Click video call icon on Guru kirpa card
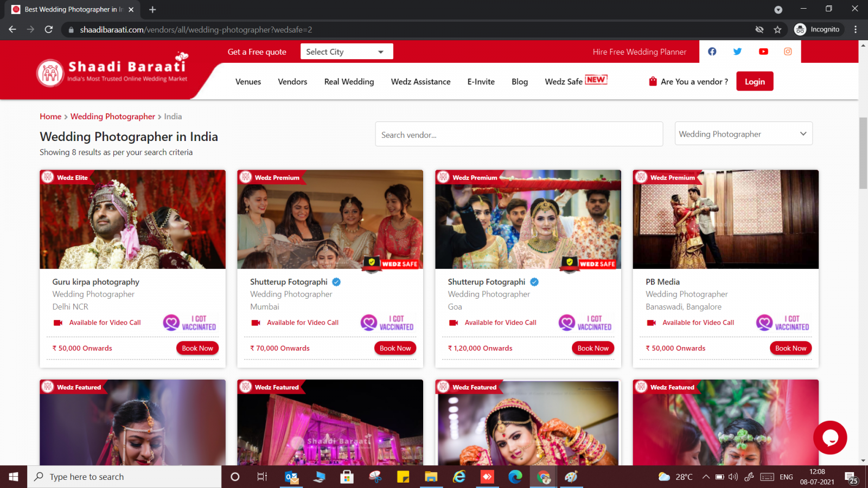The height and width of the screenshot is (488, 868). point(58,323)
